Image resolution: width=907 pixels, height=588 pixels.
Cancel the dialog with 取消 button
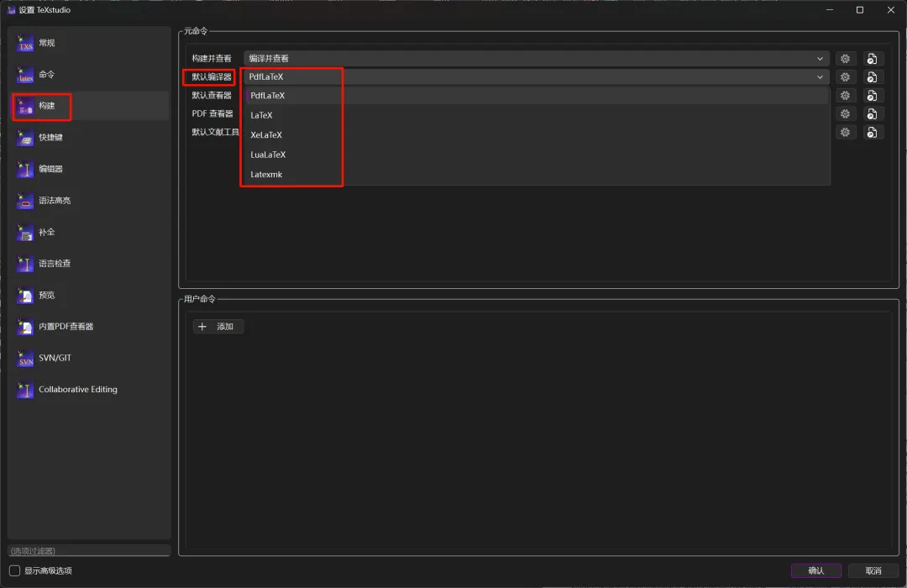pyautogui.click(x=873, y=570)
